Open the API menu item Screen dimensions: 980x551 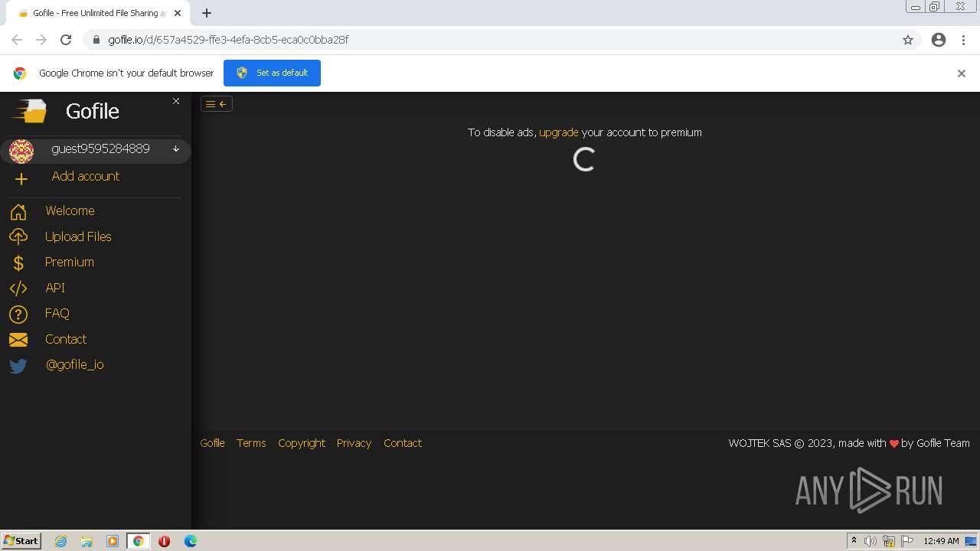click(x=55, y=288)
